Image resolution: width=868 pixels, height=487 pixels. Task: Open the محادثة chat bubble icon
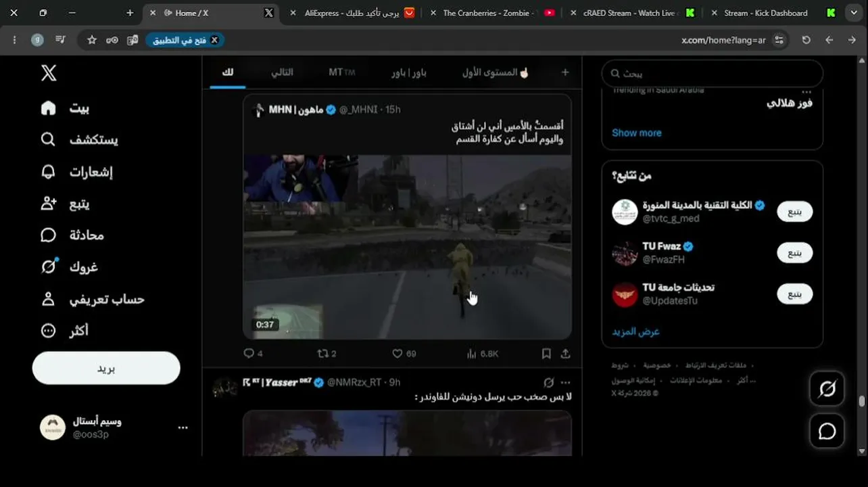[x=48, y=235]
